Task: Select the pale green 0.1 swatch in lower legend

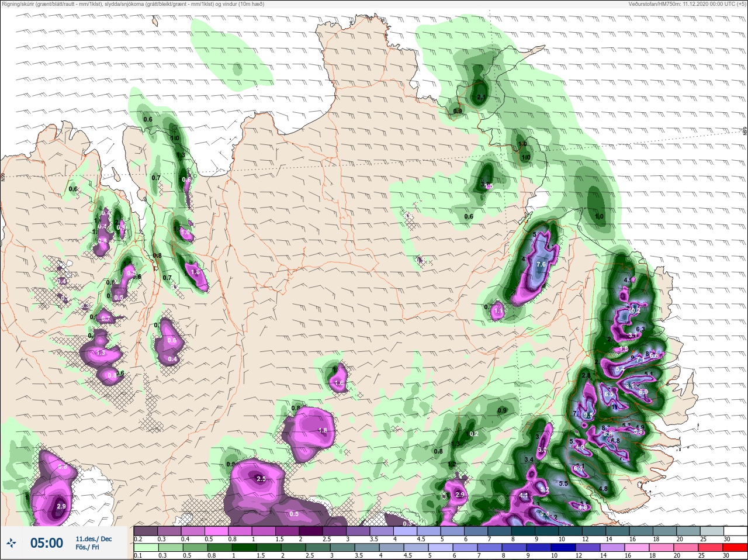Action: [146, 548]
